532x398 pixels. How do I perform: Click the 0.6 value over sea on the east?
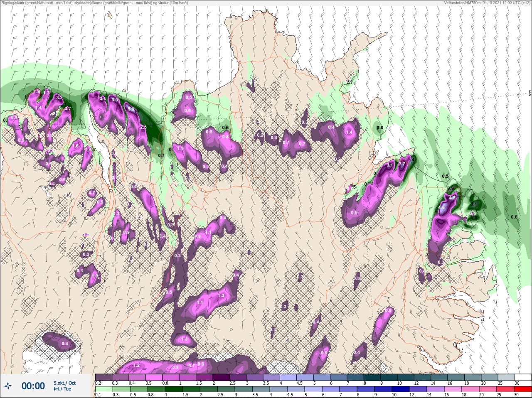click(x=514, y=217)
